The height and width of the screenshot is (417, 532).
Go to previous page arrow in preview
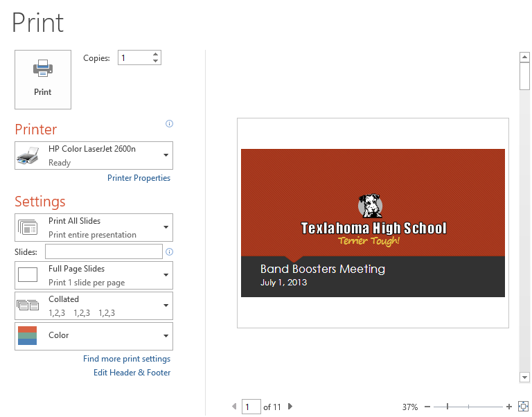tap(234, 407)
